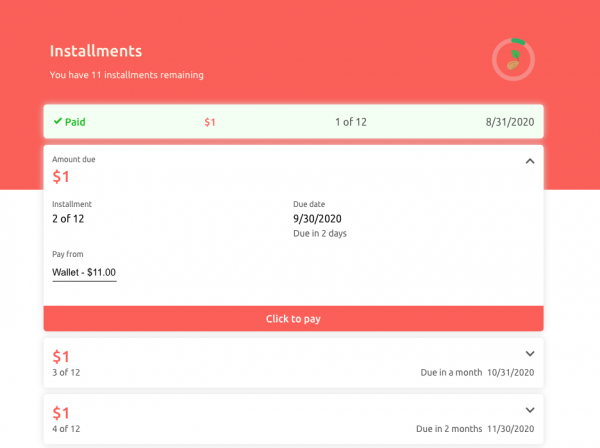This screenshot has height=448, width=600.
Task: Click the Due in 2 months label
Action: (x=448, y=429)
